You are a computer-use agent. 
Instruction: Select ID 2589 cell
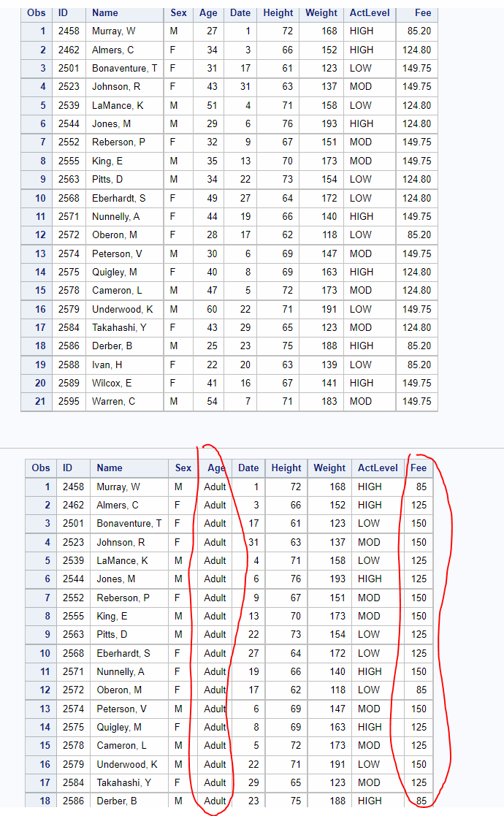69,383
